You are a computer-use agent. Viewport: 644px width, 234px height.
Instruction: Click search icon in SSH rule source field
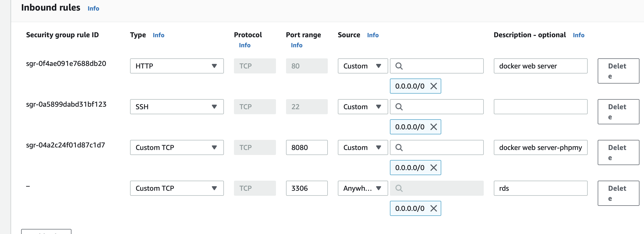point(399,107)
